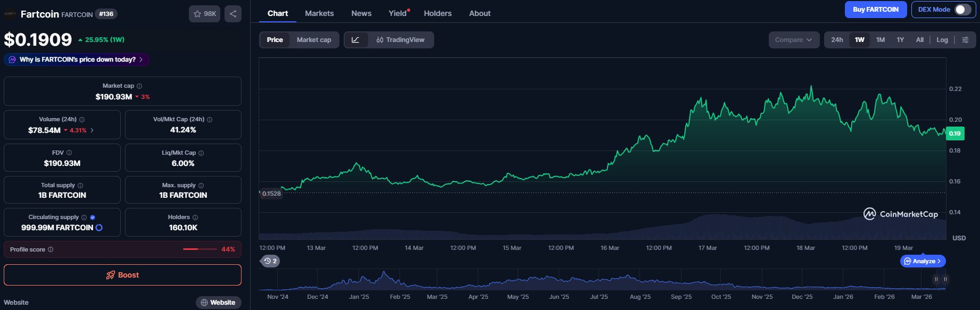
Task: Select the line chart view icon
Action: tap(355, 40)
